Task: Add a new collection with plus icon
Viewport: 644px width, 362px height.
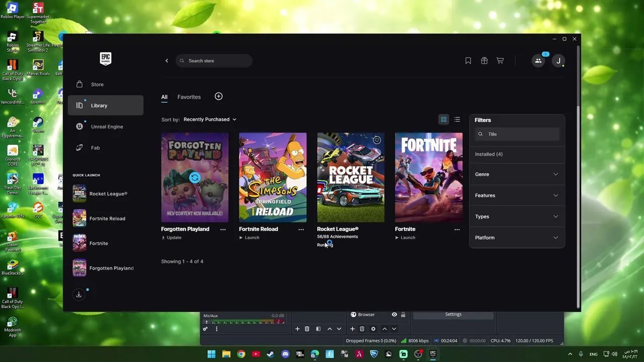Action: click(218, 97)
